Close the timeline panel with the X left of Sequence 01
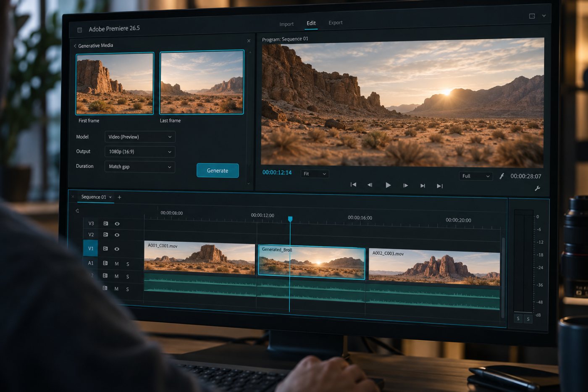The height and width of the screenshot is (392, 588). pyautogui.click(x=73, y=196)
